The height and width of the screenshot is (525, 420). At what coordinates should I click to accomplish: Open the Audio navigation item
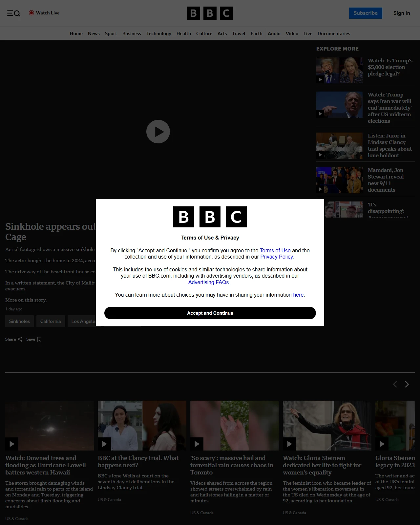pyautogui.click(x=274, y=33)
